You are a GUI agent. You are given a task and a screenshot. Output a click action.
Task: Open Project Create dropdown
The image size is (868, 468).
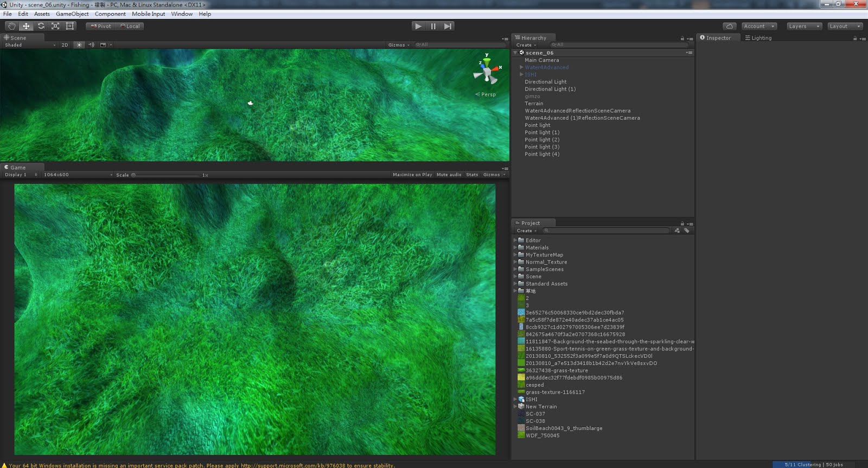tap(526, 230)
